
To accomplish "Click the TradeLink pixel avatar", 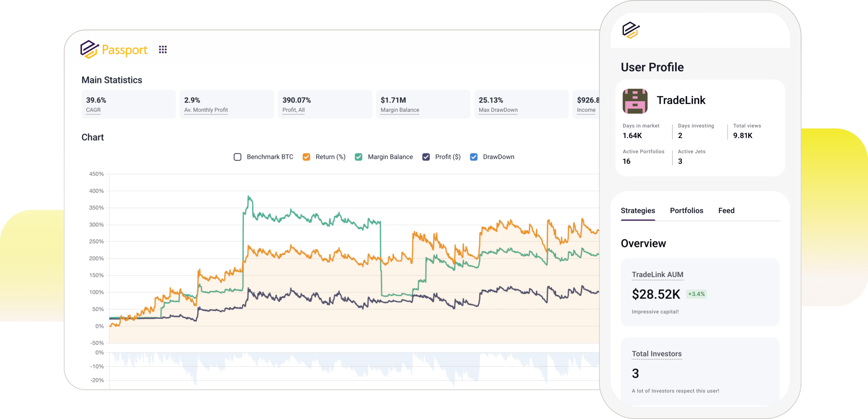I will click(635, 101).
